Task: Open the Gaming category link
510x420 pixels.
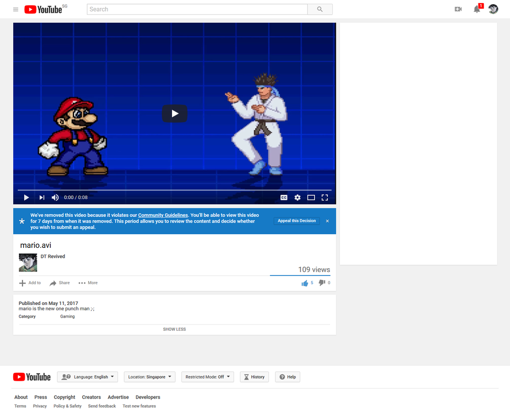Action: click(67, 317)
